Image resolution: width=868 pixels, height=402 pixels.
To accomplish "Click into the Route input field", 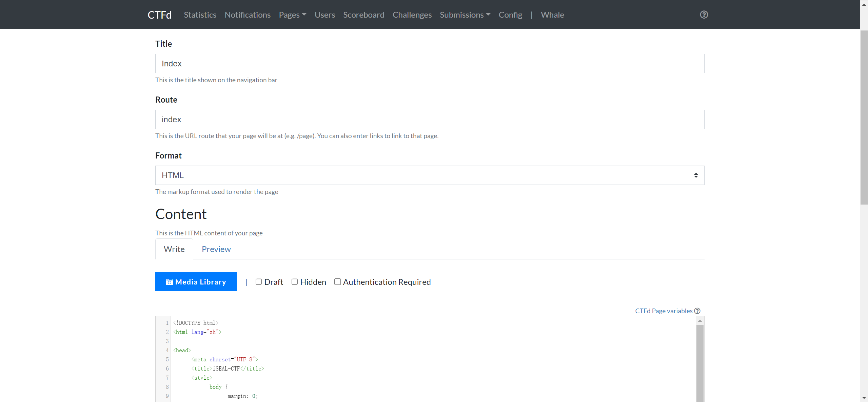I will pos(430,119).
